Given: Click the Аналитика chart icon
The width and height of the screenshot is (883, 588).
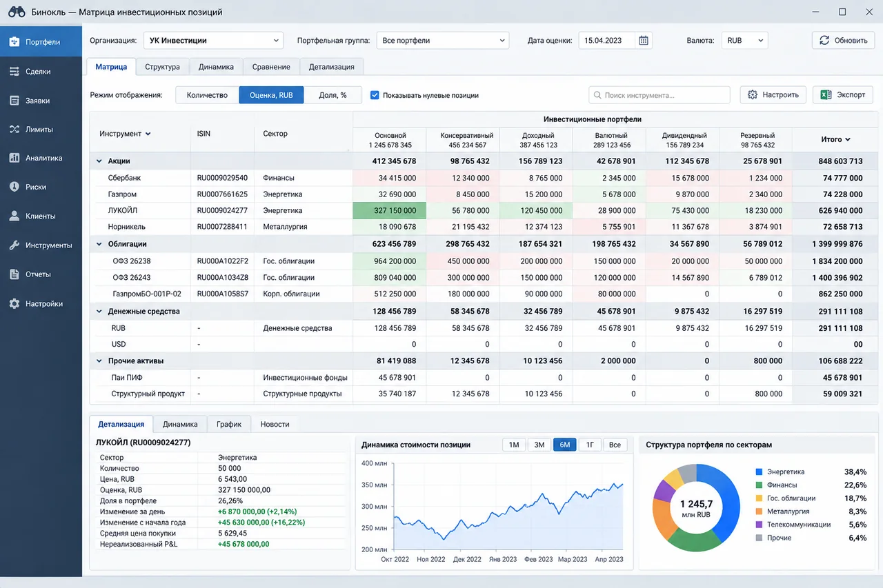Looking at the screenshot, I should [14, 158].
